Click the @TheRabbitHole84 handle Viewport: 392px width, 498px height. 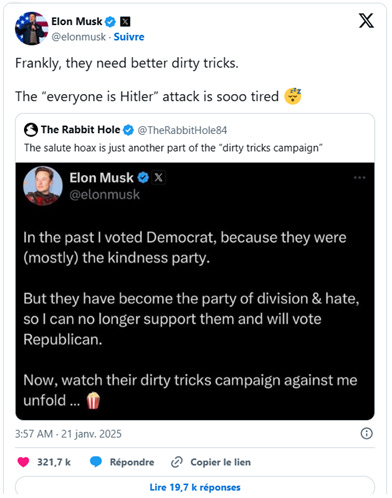[182, 130]
